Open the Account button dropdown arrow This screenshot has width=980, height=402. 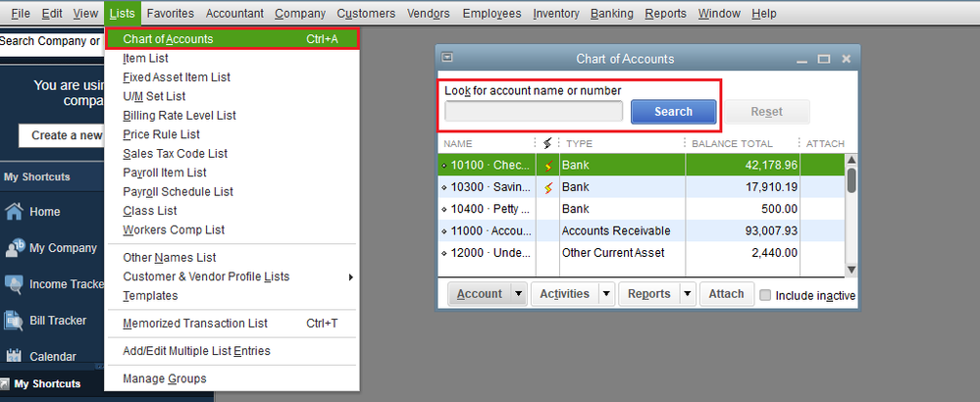click(x=518, y=294)
